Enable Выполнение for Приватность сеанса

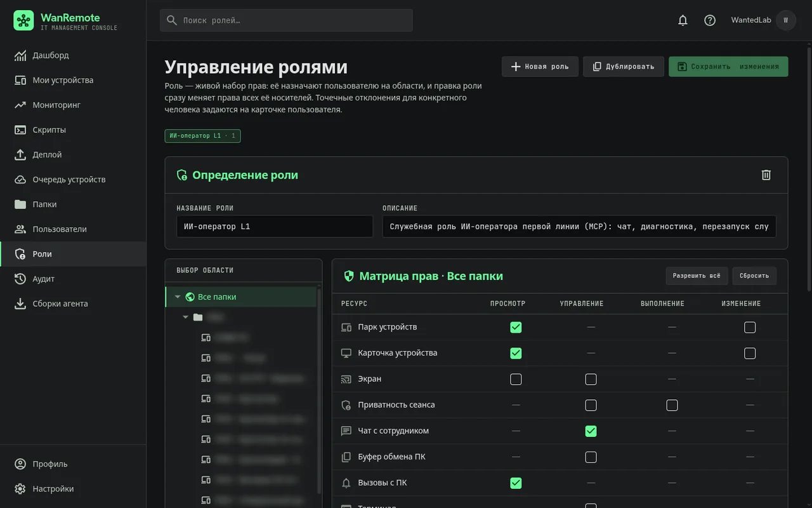pyautogui.click(x=672, y=405)
